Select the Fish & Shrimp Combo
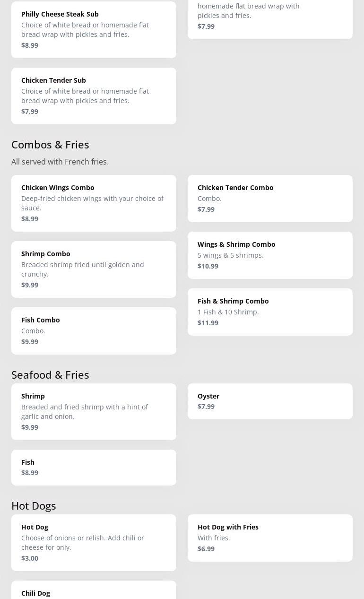The height and width of the screenshot is (599, 364). (270, 312)
